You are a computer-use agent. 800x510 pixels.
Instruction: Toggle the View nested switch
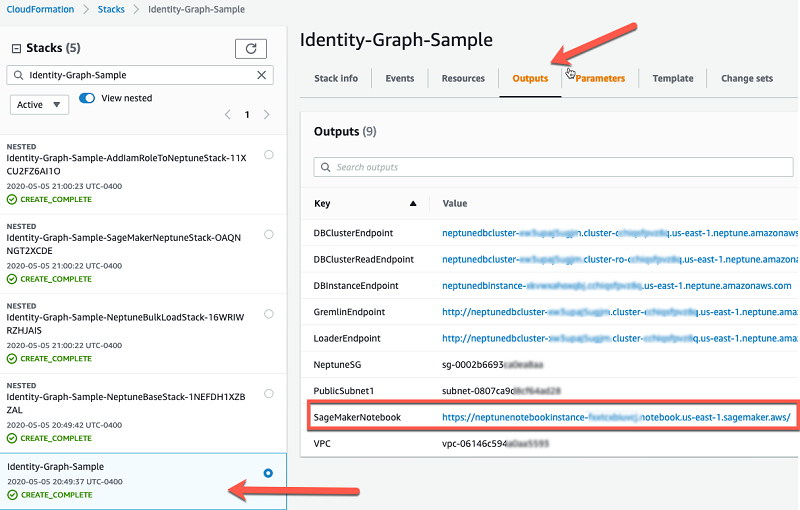click(x=87, y=98)
